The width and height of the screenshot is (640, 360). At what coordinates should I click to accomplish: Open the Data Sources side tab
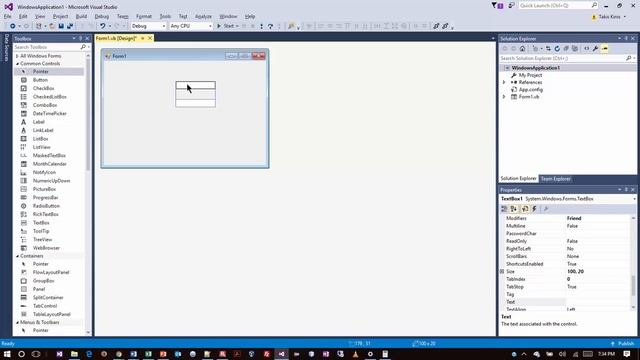tap(6, 47)
